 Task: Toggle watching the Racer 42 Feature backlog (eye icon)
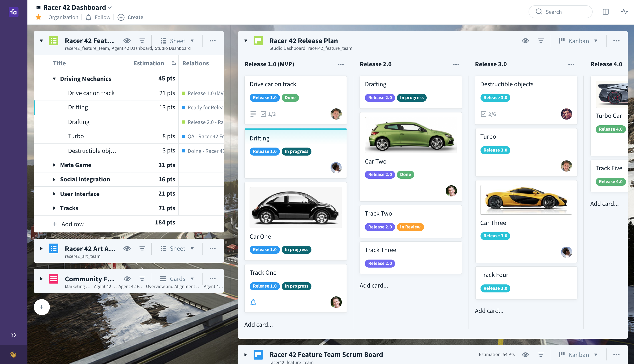[127, 40]
